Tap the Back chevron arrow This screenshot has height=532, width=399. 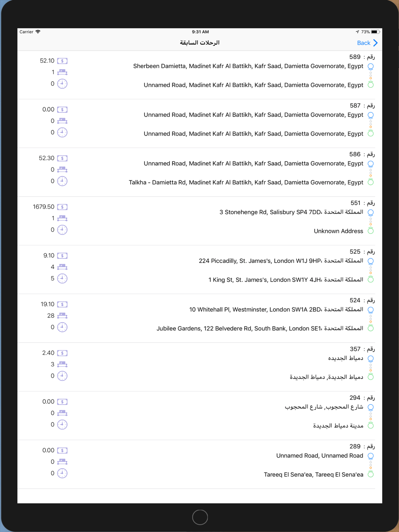coord(375,43)
